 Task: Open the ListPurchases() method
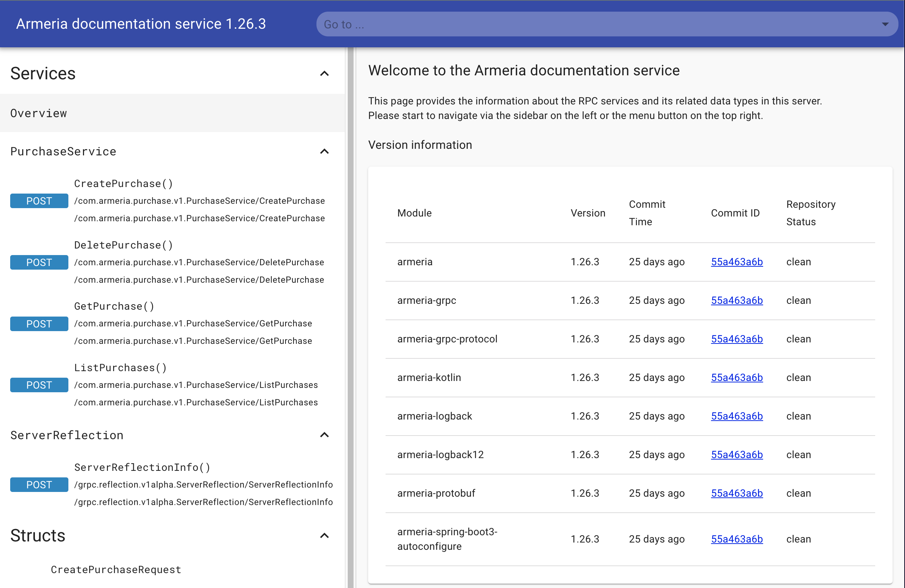[120, 368]
